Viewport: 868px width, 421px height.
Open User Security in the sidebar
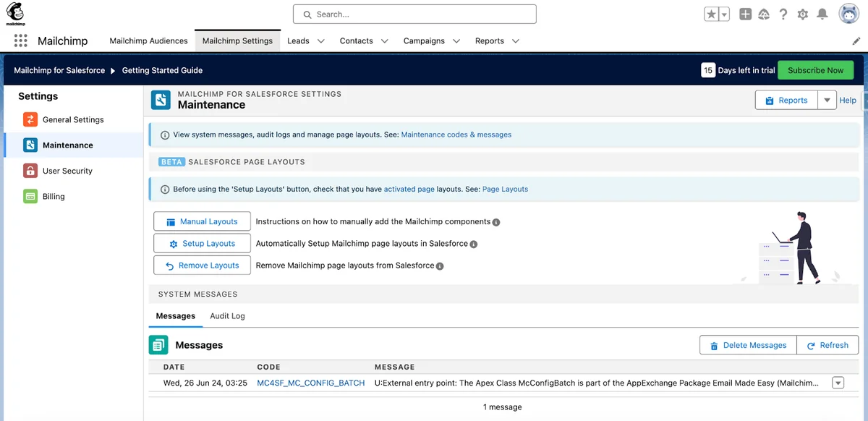click(x=67, y=171)
